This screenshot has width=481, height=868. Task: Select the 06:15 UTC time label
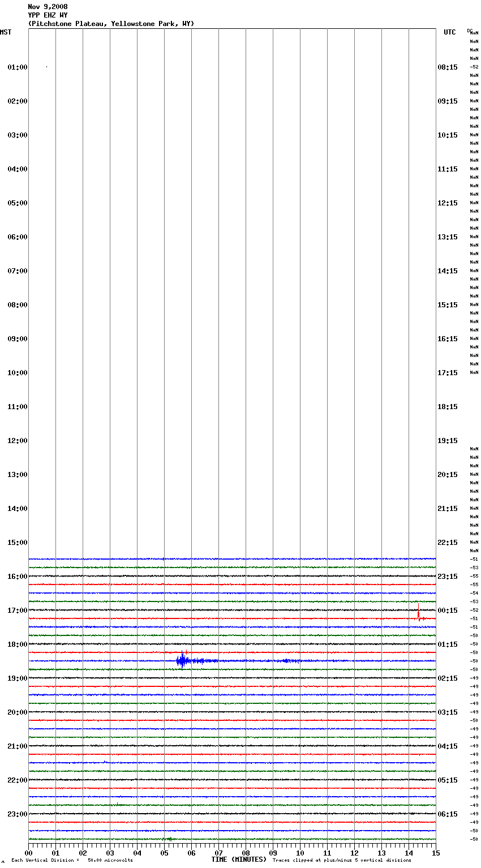(x=448, y=814)
